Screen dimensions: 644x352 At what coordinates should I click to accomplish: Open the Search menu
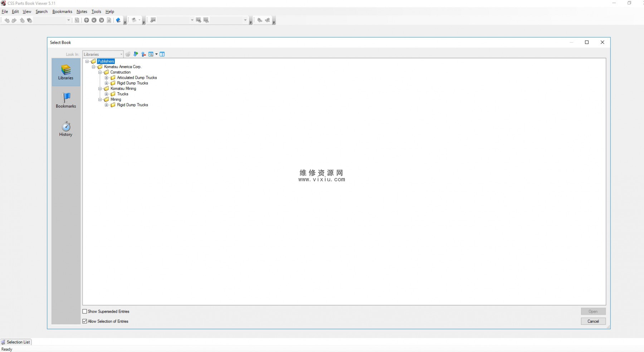pyautogui.click(x=42, y=11)
